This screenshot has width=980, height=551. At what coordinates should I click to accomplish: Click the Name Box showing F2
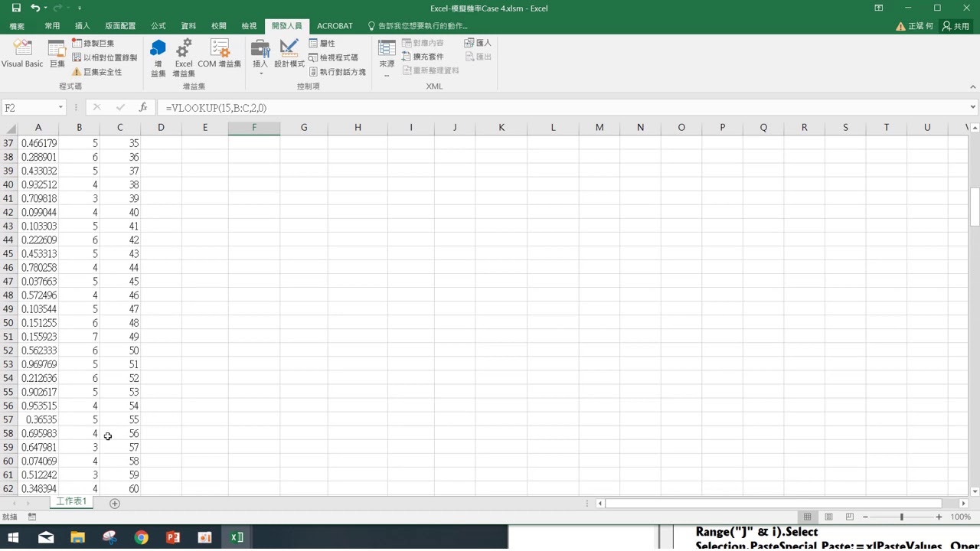click(x=29, y=108)
